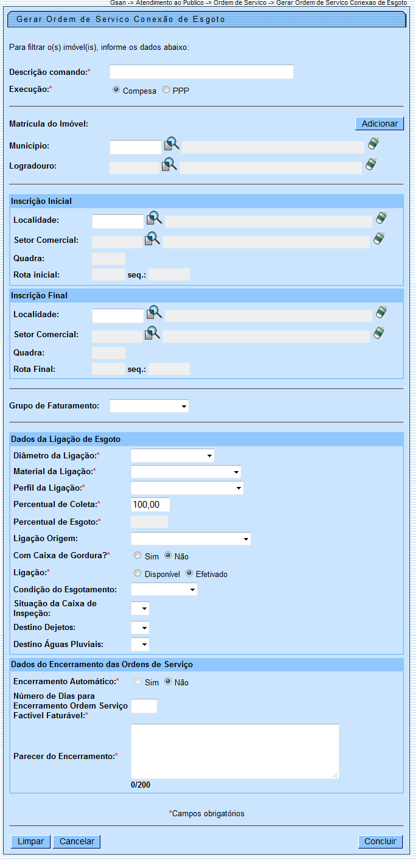Click the Inscrição Inicial section header
Viewport: 418px width, 868px height.
tap(206, 201)
